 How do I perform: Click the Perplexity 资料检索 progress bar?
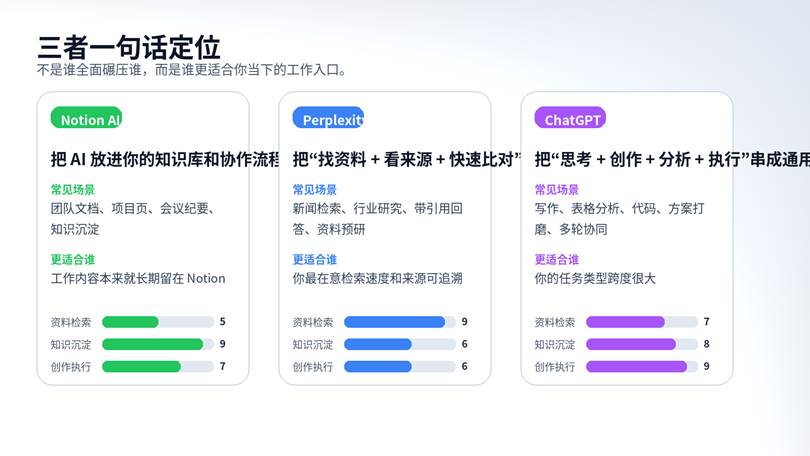[x=400, y=322]
